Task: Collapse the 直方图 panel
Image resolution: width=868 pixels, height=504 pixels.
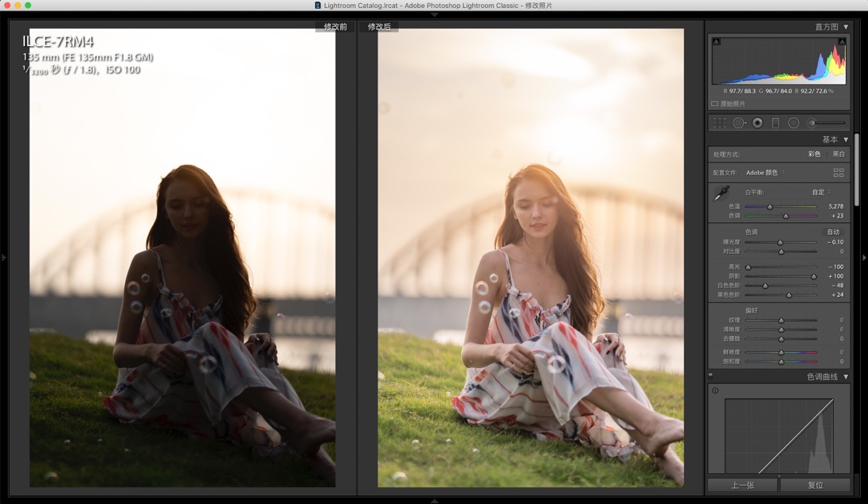Action: pyautogui.click(x=846, y=26)
